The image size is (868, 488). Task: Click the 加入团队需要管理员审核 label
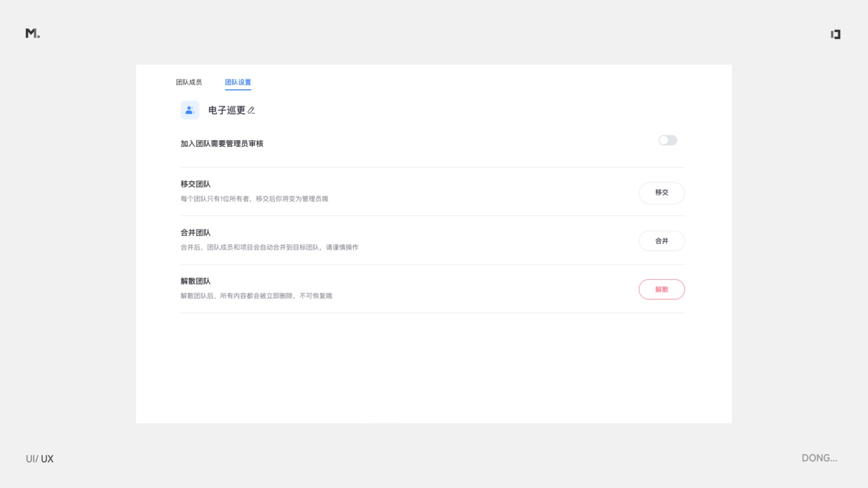[x=222, y=144]
